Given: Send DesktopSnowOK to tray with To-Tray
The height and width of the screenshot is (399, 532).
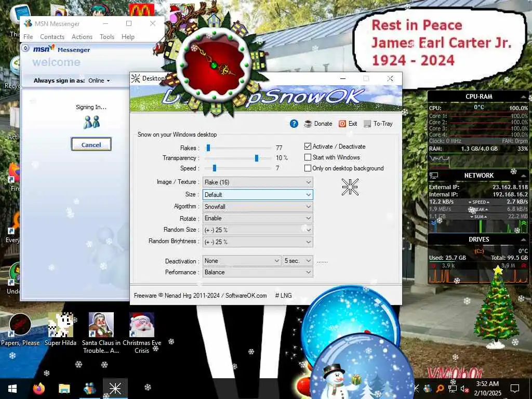Looking at the screenshot, I should tap(378, 124).
